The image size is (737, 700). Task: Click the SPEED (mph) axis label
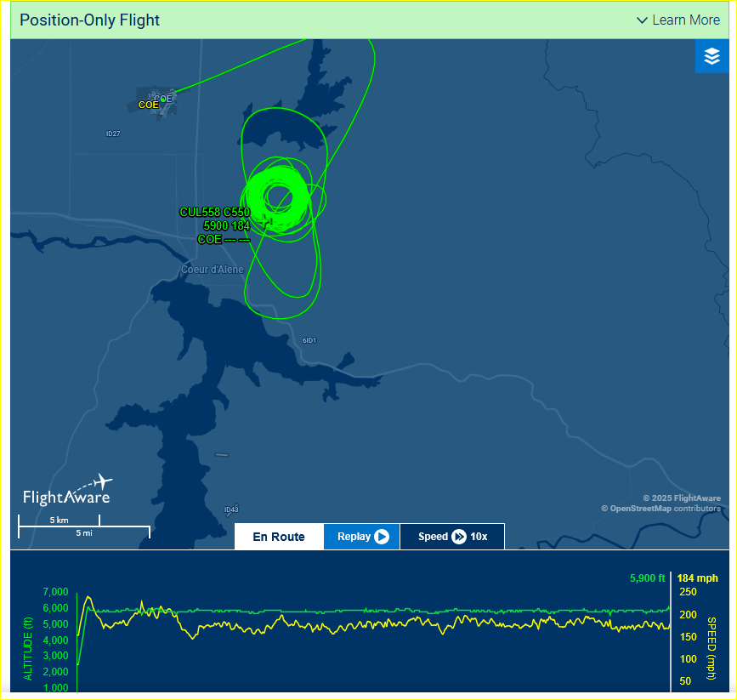711,649
